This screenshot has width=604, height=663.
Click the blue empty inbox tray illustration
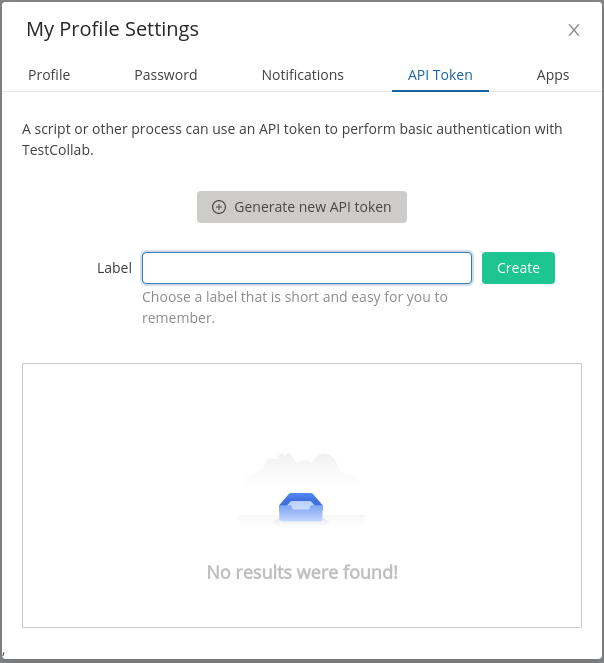point(301,507)
